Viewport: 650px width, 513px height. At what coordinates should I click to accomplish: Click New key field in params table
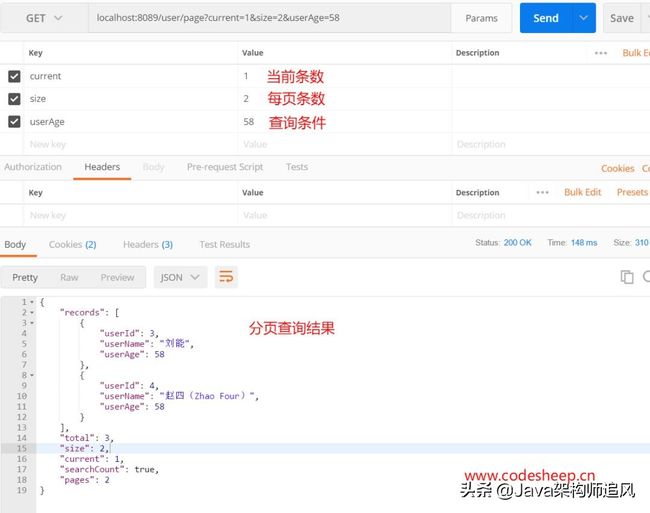point(130,144)
